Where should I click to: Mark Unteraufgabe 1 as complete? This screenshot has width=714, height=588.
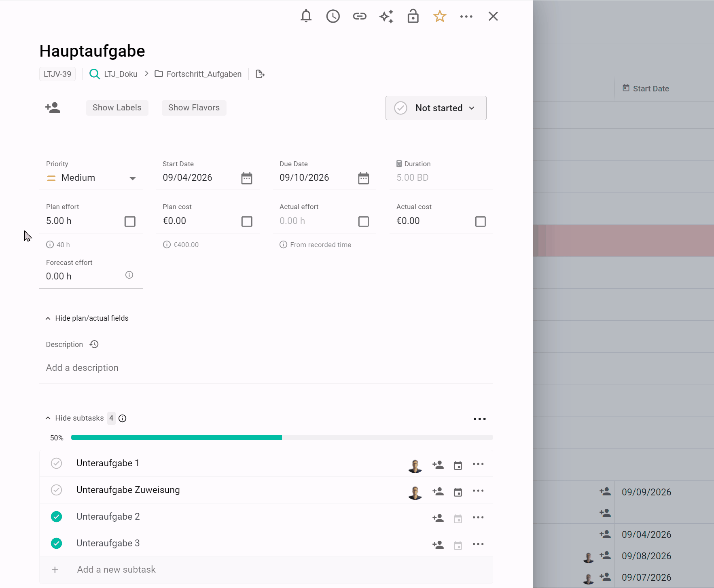(57, 463)
